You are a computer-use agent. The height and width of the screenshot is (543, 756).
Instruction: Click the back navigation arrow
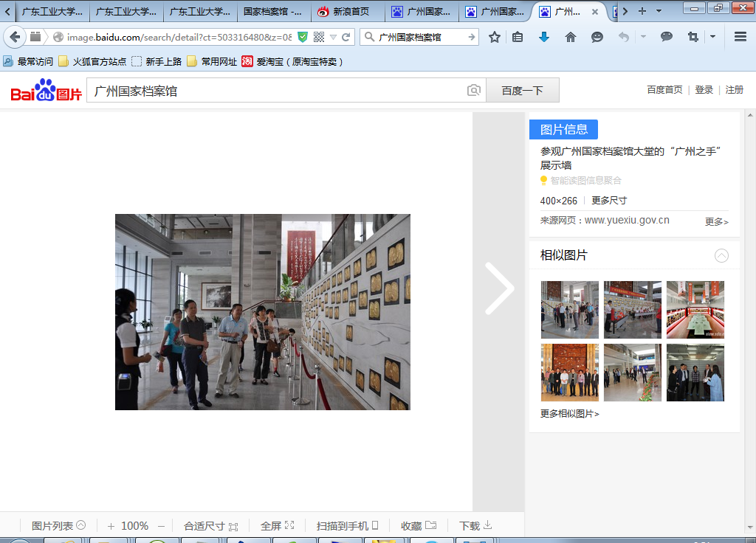(15, 37)
